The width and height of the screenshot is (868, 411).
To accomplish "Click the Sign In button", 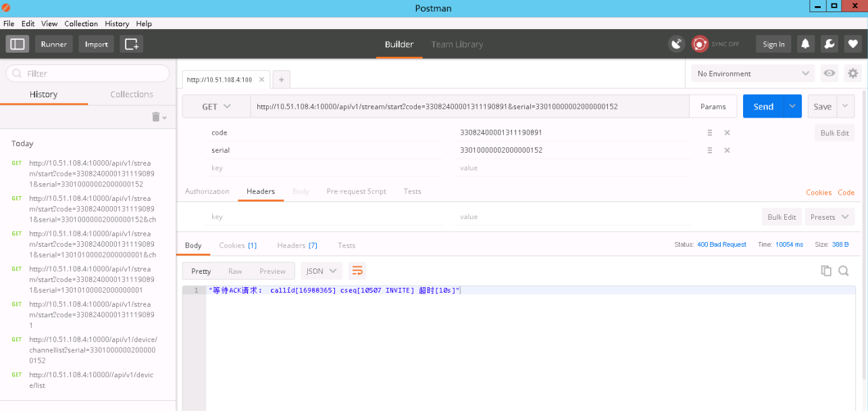I will 773,44.
